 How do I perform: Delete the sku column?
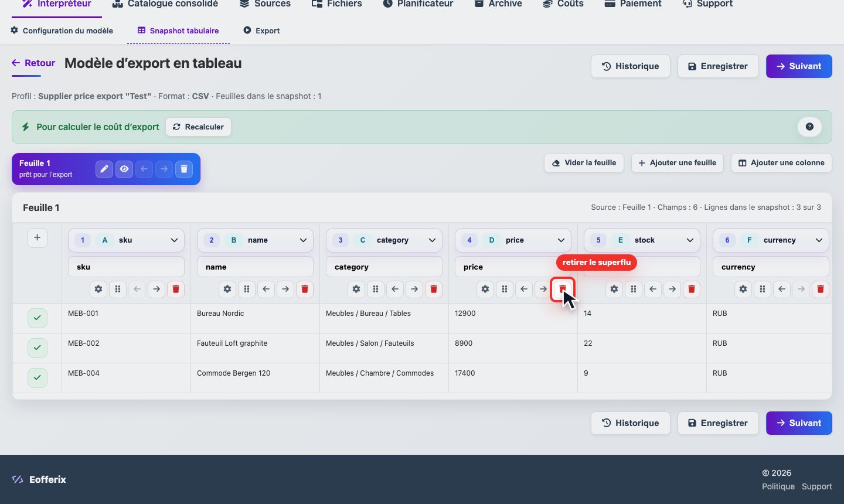point(176,289)
